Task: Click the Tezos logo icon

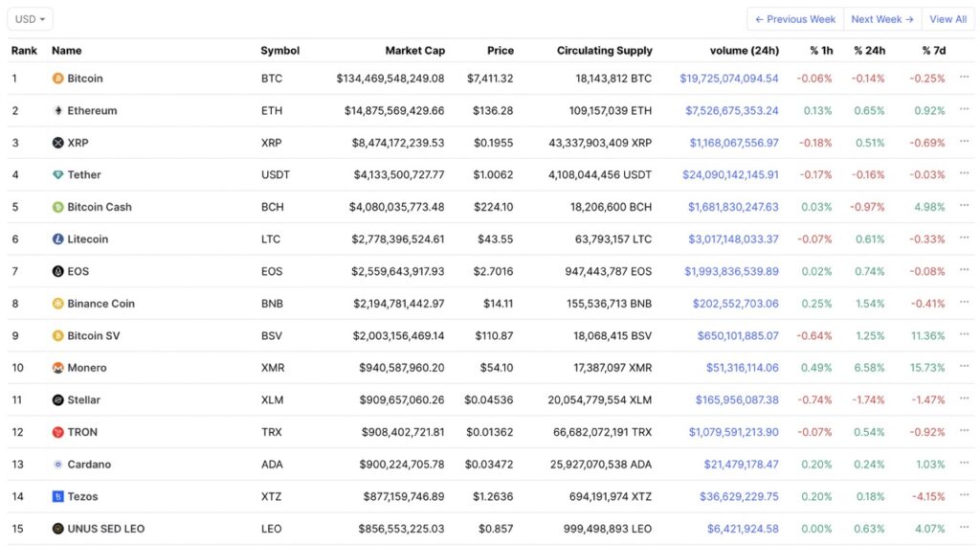Action: click(57, 496)
